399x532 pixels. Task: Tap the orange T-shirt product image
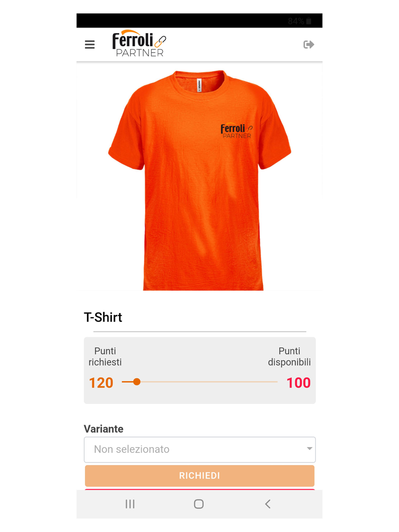tap(199, 180)
